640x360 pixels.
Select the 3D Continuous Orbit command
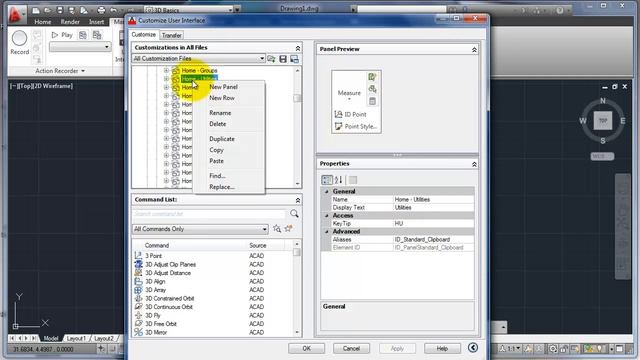point(169,307)
